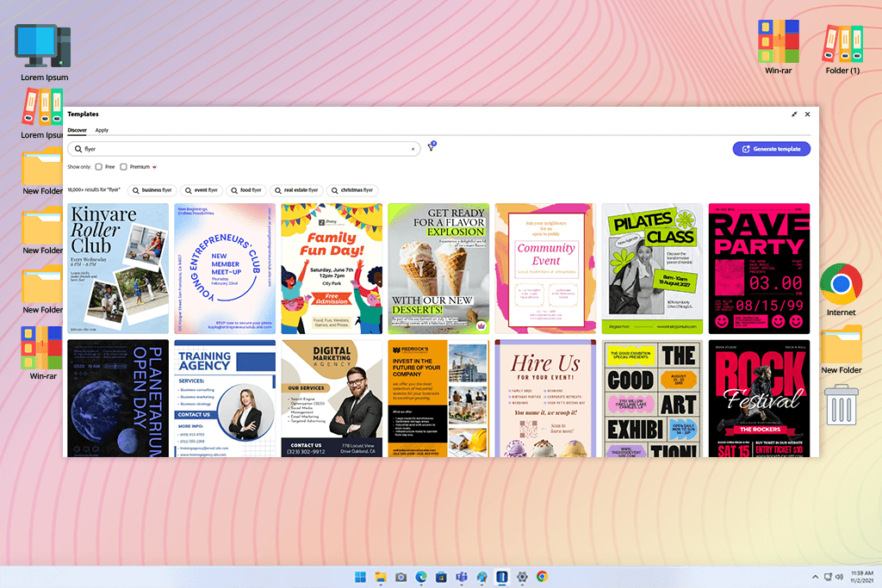Click the search magnifier in the search box

tap(78, 149)
